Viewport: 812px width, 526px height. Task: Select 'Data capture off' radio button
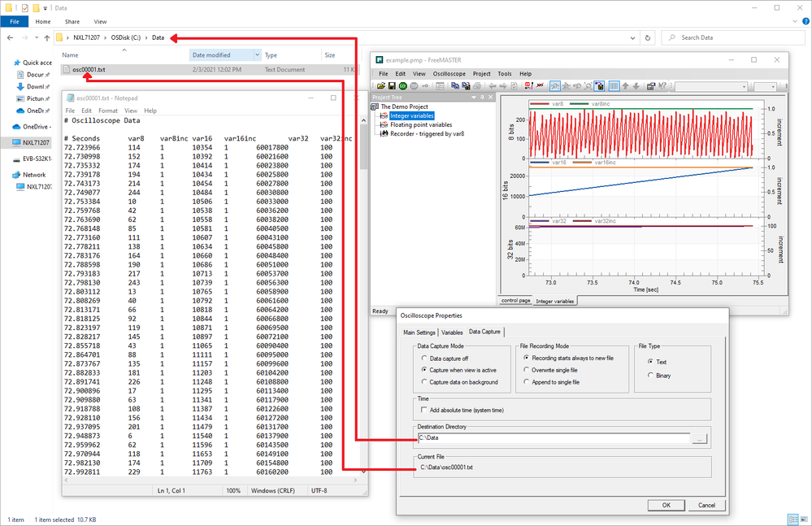(x=424, y=359)
